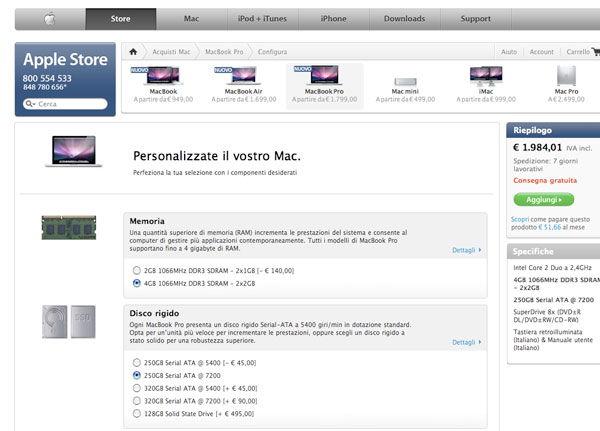Click the Mac mini label text
The height and width of the screenshot is (431, 600).
(405, 91)
